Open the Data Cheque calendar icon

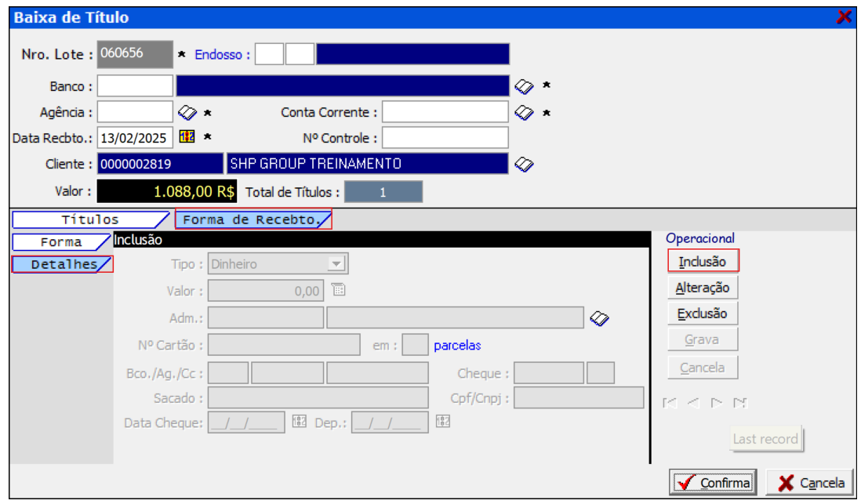(299, 422)
